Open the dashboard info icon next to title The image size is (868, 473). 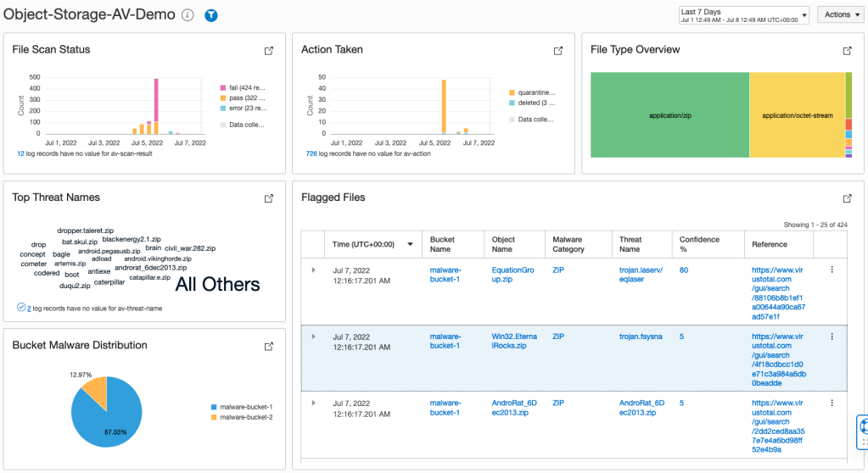[x=188, y=15]
